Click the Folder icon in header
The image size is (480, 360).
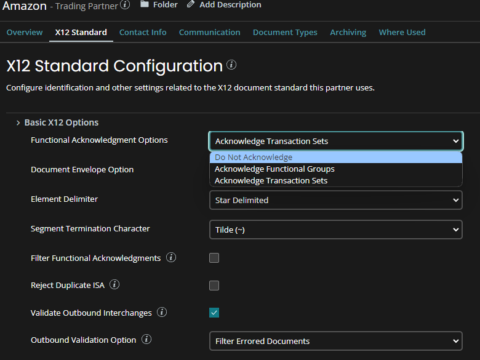tap(144, 4)
